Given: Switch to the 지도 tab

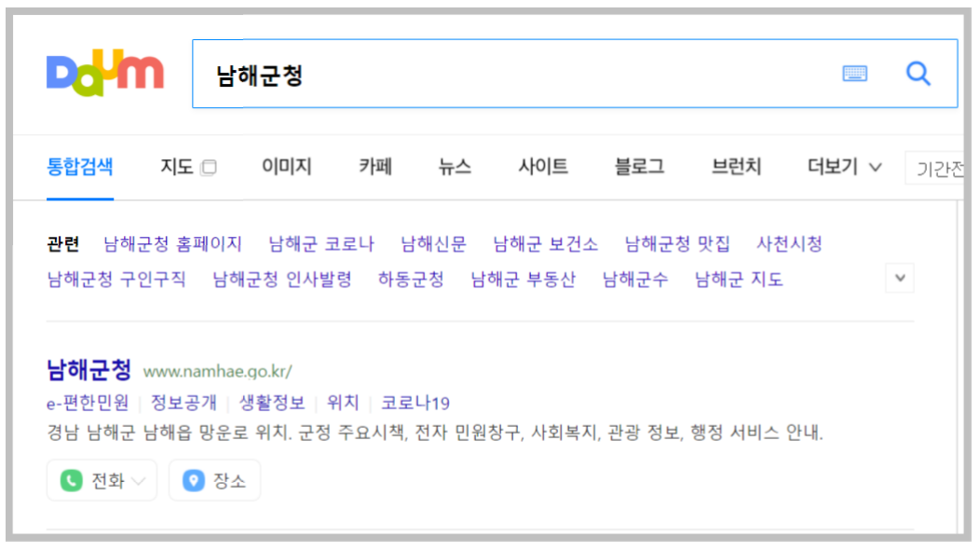Looking at the screenshot, I should pyautogui.click(x=176, y=166).
